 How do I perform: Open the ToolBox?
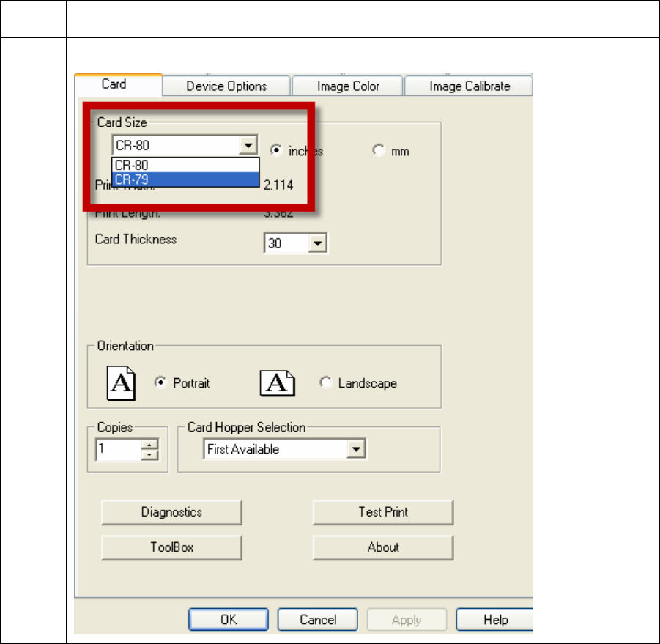point(171,547)
